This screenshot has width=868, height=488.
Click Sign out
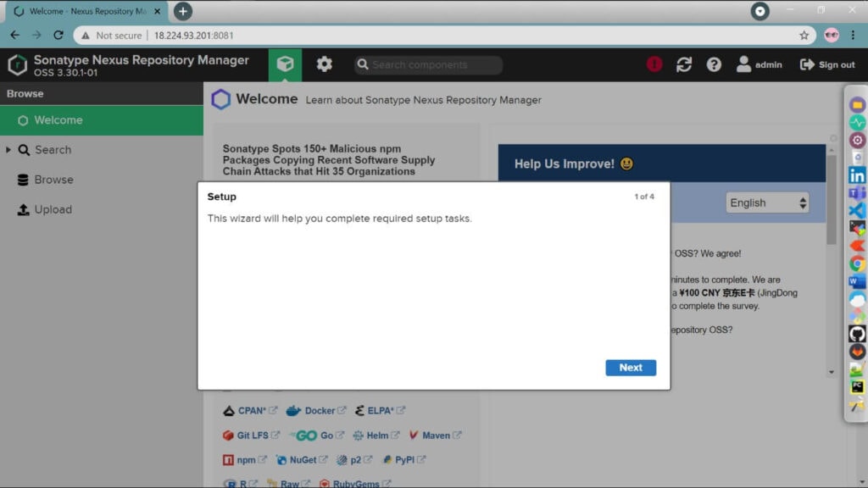click(827, 64)
